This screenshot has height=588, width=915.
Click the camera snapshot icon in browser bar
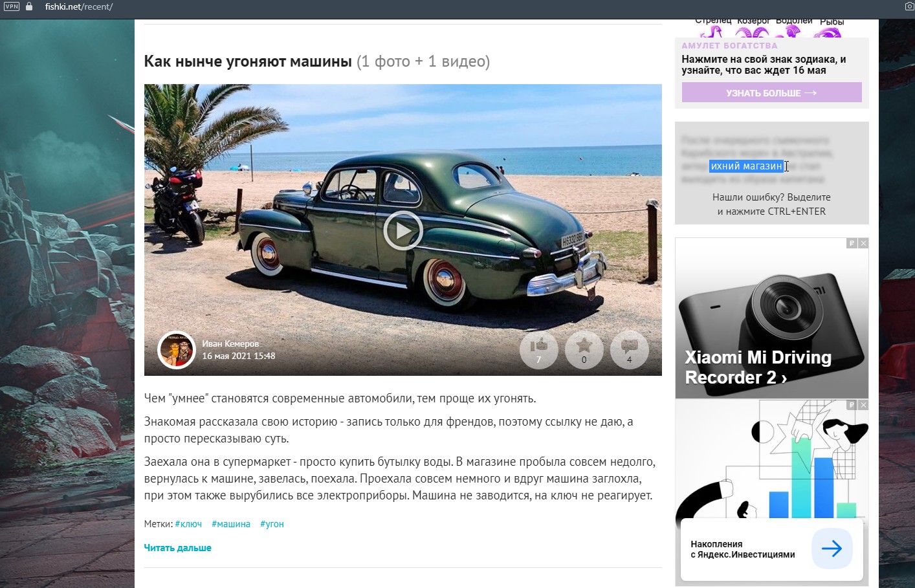[909, 6]
